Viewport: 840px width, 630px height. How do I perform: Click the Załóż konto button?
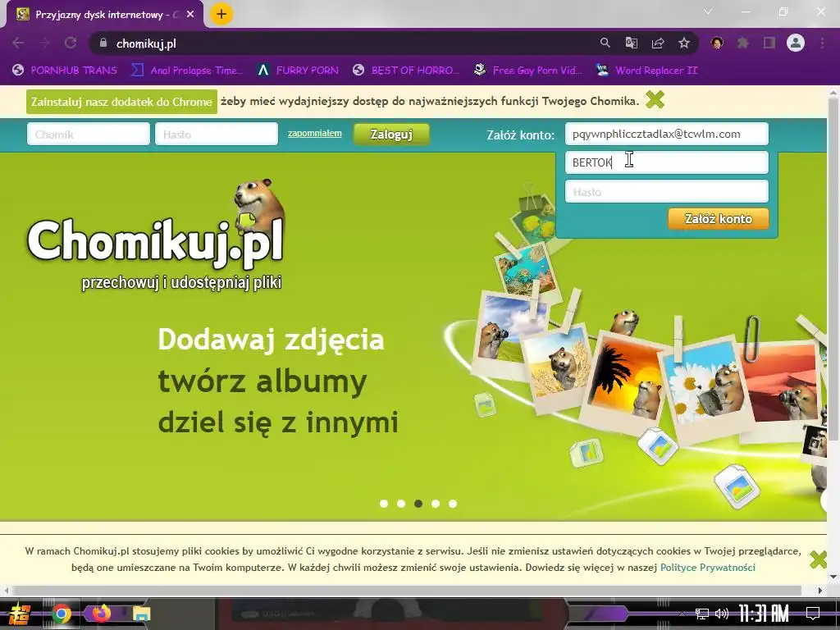coord(718,218)
